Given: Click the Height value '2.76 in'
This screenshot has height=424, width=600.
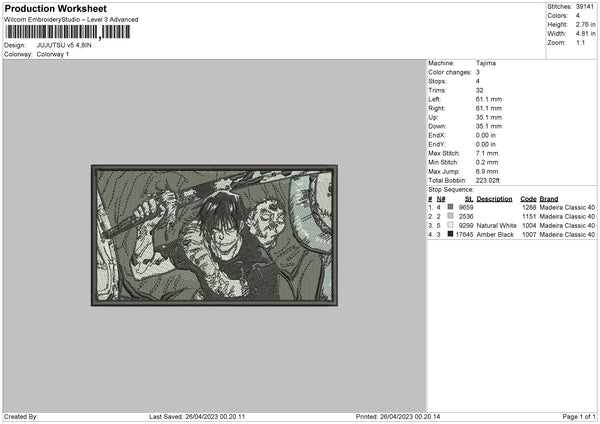Looking at the screenshot, I should tap(585, 24).
